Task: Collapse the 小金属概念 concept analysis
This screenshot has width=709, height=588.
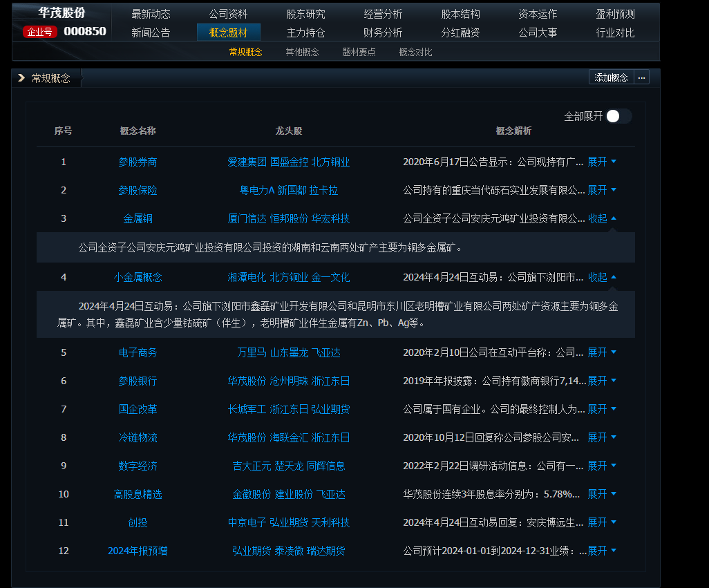Action: [x=602, y=277]
